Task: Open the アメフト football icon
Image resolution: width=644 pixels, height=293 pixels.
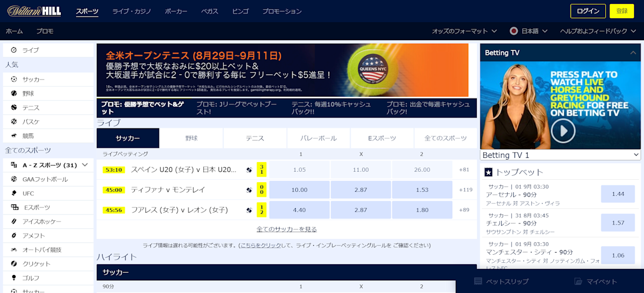Action: (14, 236)
